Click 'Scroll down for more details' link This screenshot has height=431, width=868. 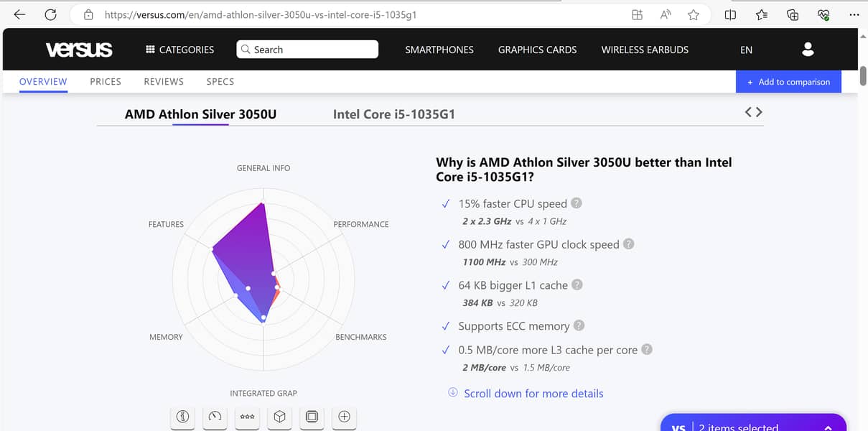point(533,394)
